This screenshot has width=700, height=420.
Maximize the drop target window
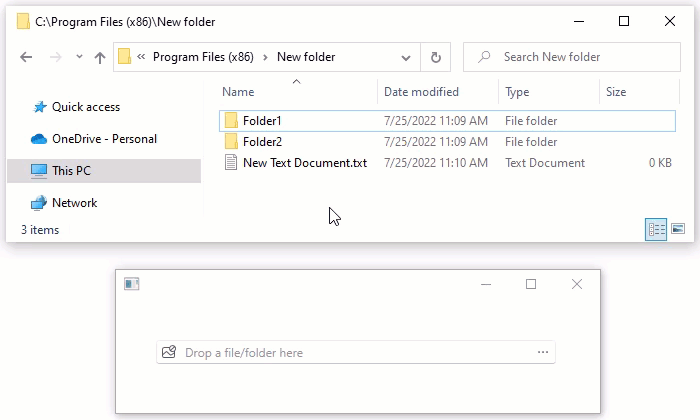click(531, 284)
